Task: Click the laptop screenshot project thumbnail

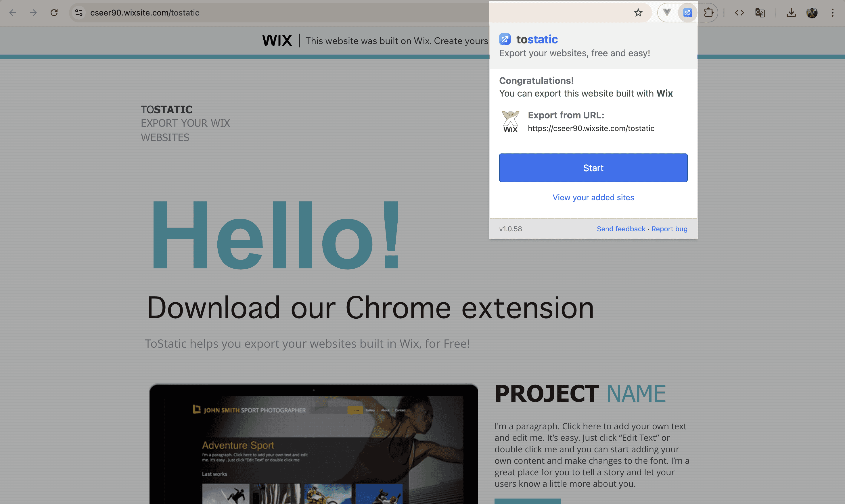Action: [x=313, y=445]
